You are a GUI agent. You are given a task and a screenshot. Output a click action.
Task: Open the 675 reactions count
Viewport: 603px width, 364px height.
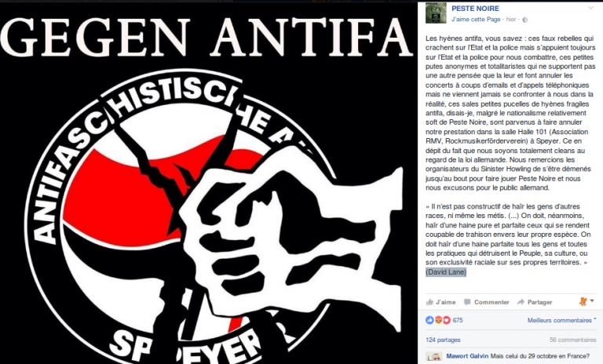458,320
